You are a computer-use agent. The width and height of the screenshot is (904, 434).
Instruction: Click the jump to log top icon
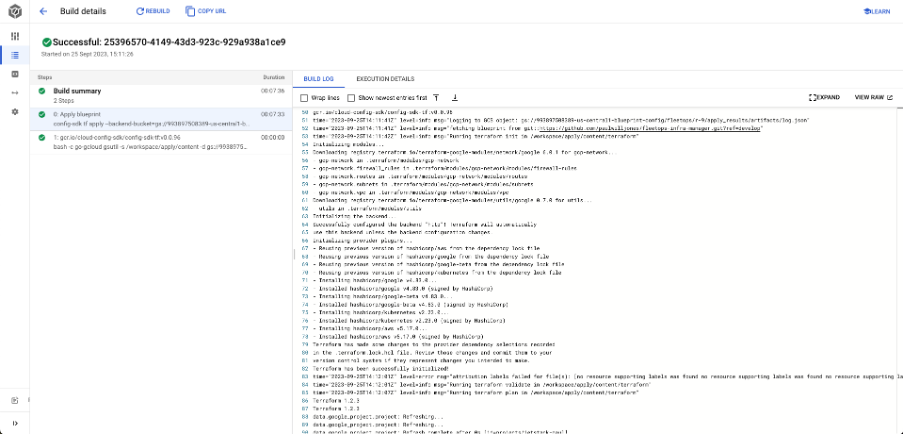[436, 97]
